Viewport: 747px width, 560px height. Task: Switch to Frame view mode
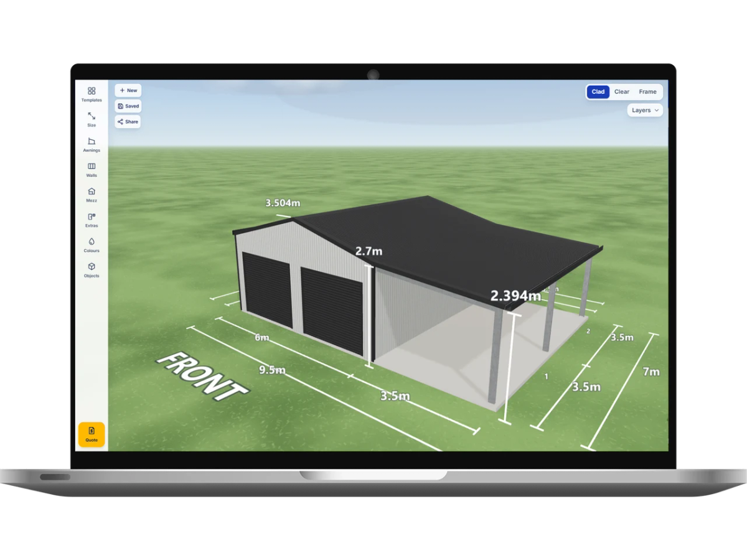pos(647,91)
